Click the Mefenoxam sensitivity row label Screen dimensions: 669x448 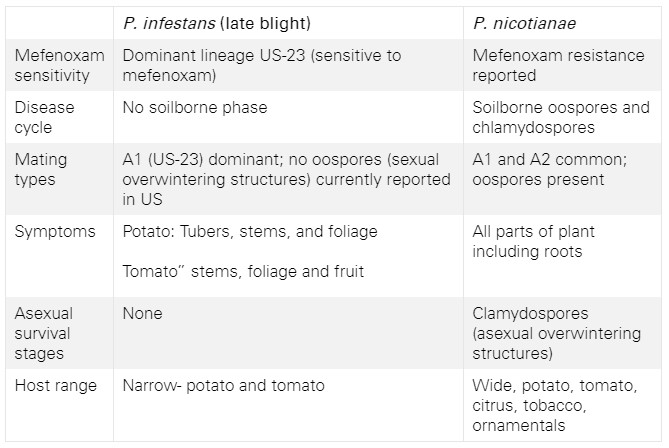(x=59, y=66)
